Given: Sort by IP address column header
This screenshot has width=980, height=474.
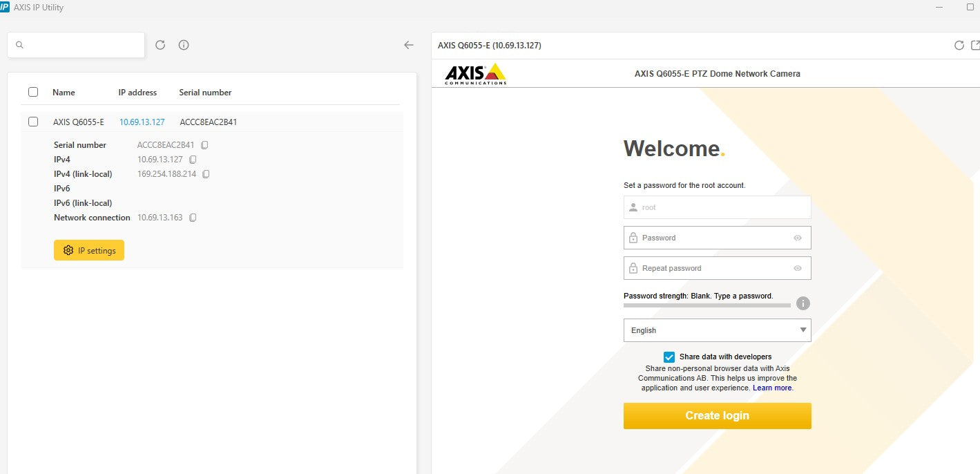Looking at the screenshot, I should click(x=137, y=93).
